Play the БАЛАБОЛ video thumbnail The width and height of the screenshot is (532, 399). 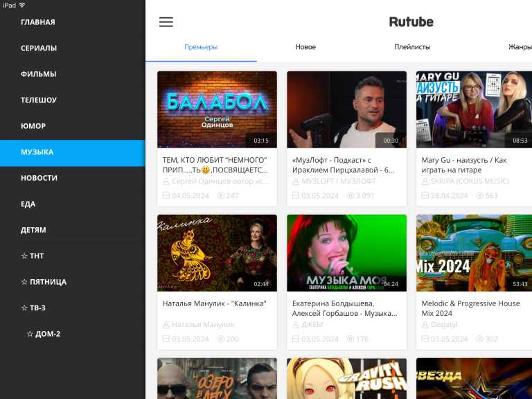point(217,109)
